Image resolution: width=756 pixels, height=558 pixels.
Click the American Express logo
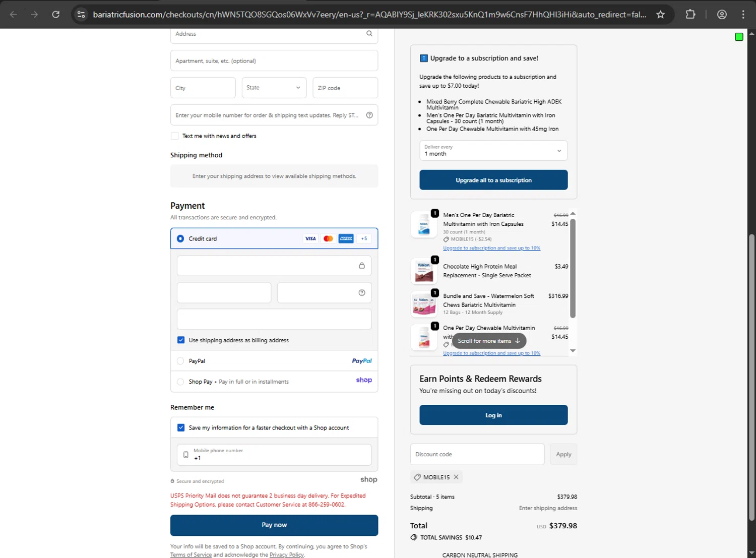(x=346, y=238)
